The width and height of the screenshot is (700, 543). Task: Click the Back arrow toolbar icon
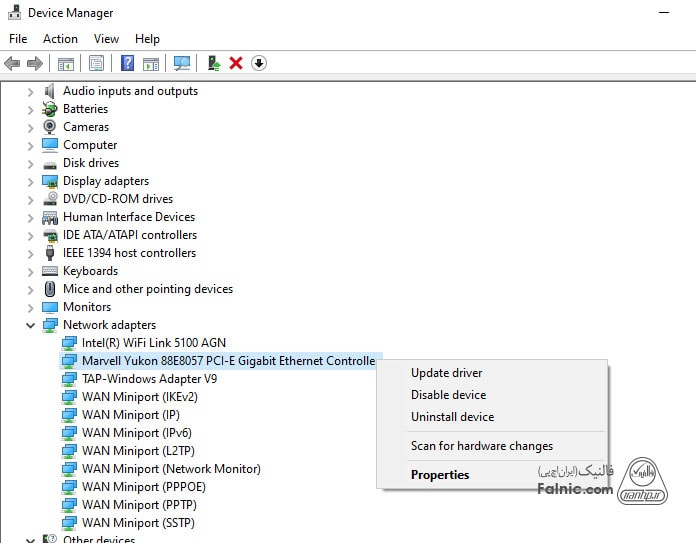(12, 63)
